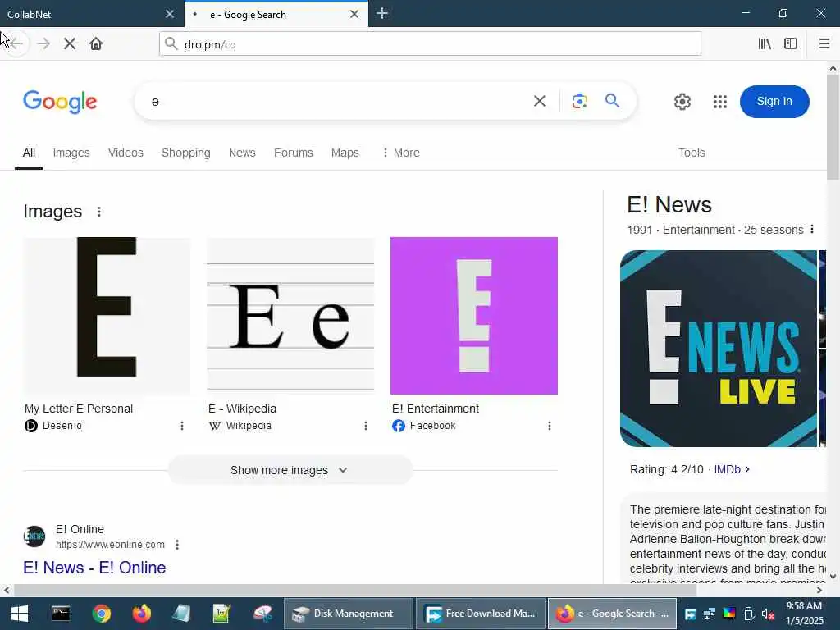The width and height of the screenshot is (840, 630).
Task: Open more options for E! News panel
Action: pyautogui.click(x=812, y=230)
